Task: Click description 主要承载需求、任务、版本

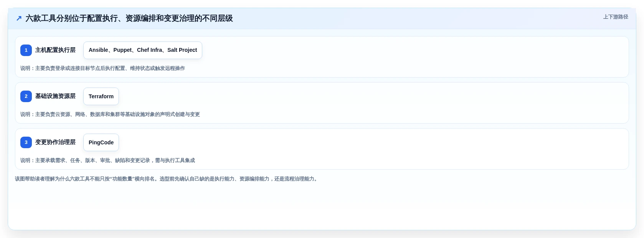Action: coord(107,160)
